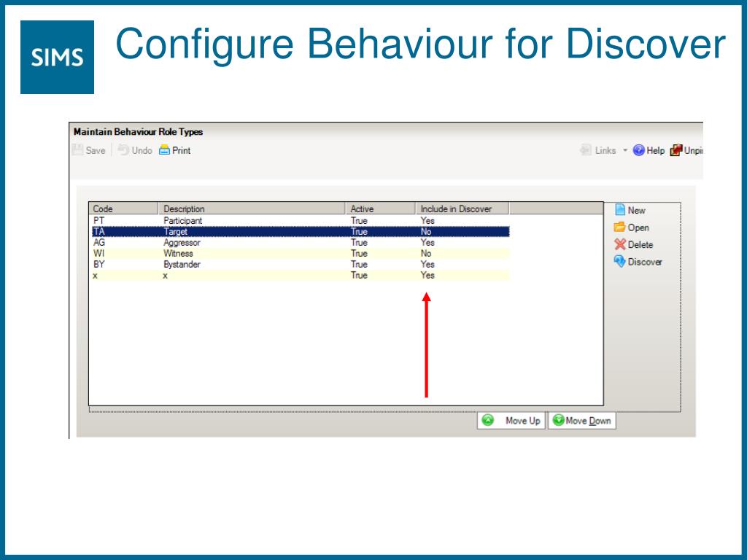Click the Unpin icon
This screenshot has width=747, height=560.
click(x=676, y=150)
